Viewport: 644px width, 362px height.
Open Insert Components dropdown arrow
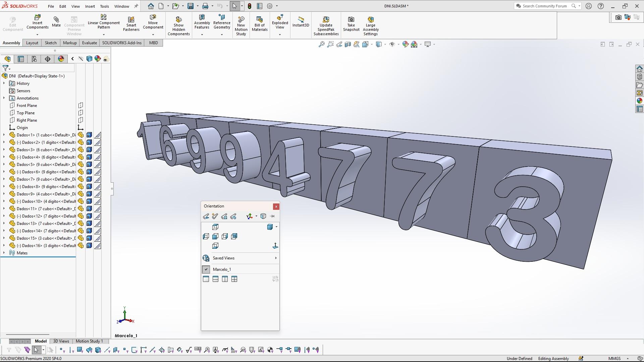pyautogui.click(x=37, y=35)
